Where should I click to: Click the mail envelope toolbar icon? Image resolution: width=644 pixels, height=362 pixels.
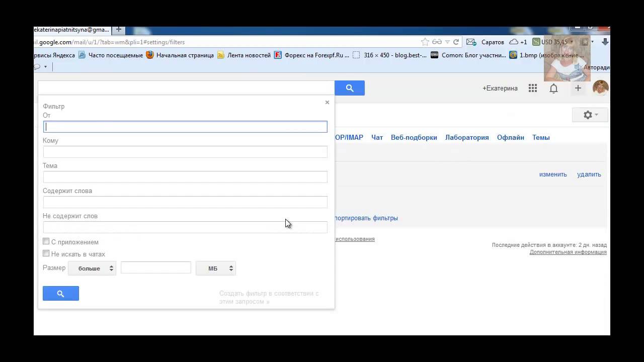click(x=471, y=42)
